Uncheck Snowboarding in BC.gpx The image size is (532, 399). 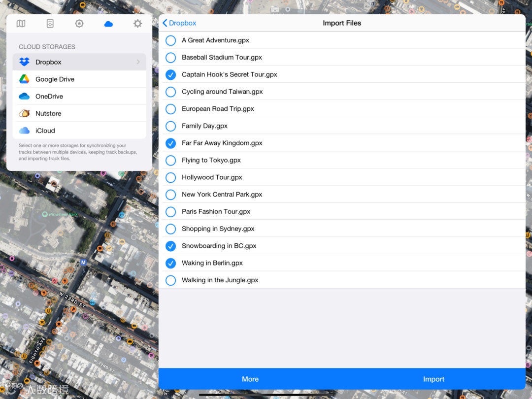(x=170, y=246)
